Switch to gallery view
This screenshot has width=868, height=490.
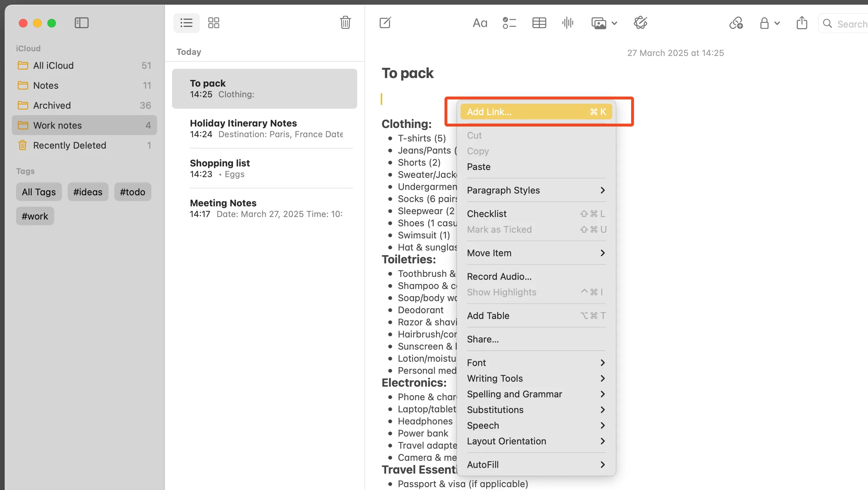pyautogui.click(x=213, y=23)
